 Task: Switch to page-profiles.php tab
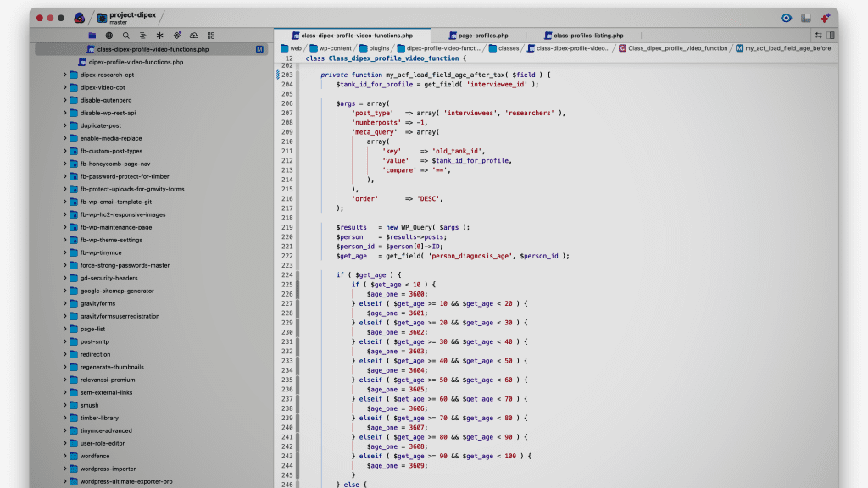click(478, 36)
